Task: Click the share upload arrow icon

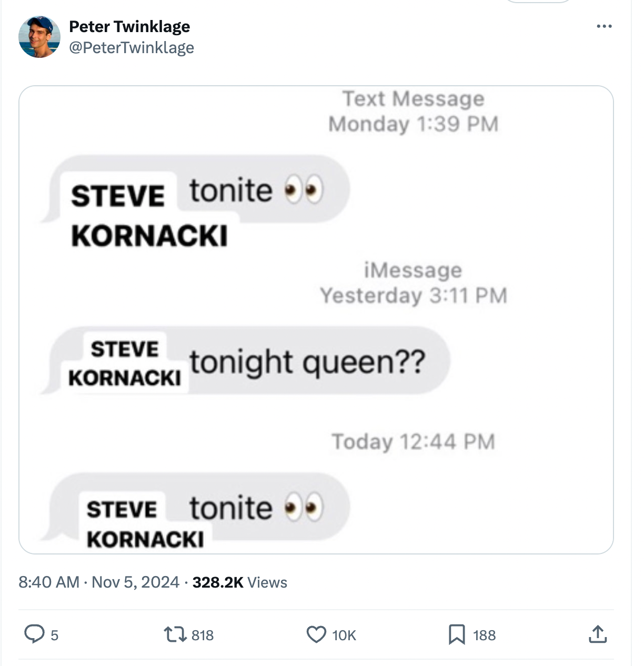Action: point(597,634)
